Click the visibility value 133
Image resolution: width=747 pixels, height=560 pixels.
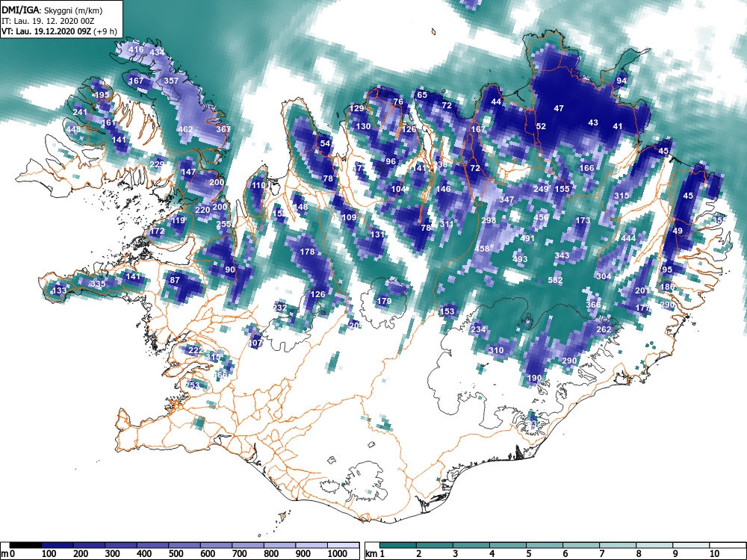click(59, 290)
